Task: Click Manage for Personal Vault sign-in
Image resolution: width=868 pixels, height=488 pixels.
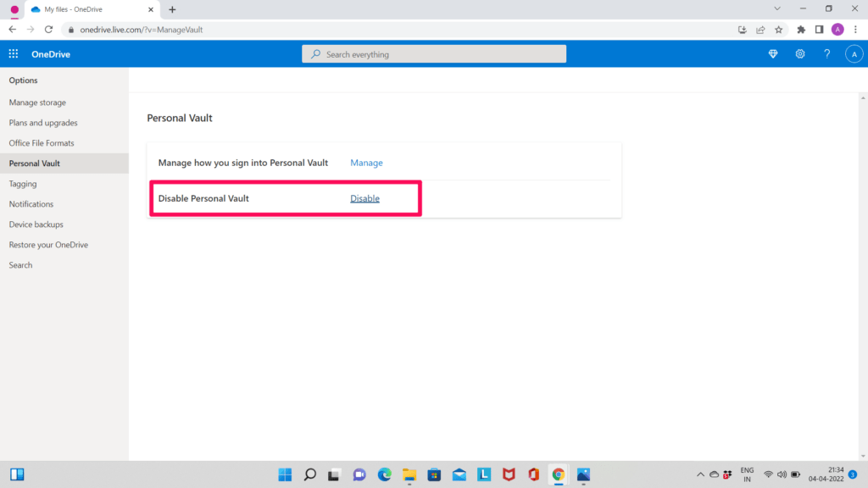Action: pos(366,163)
